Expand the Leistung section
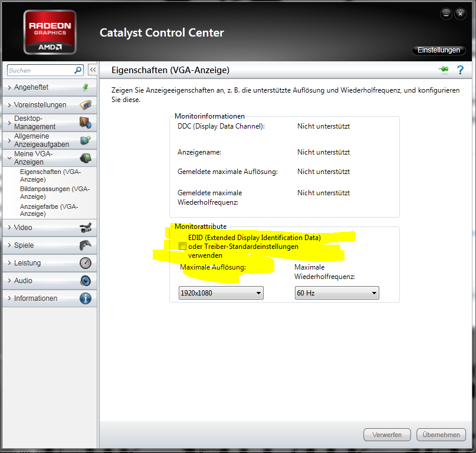476x453 pixels. tap(49, 263)
